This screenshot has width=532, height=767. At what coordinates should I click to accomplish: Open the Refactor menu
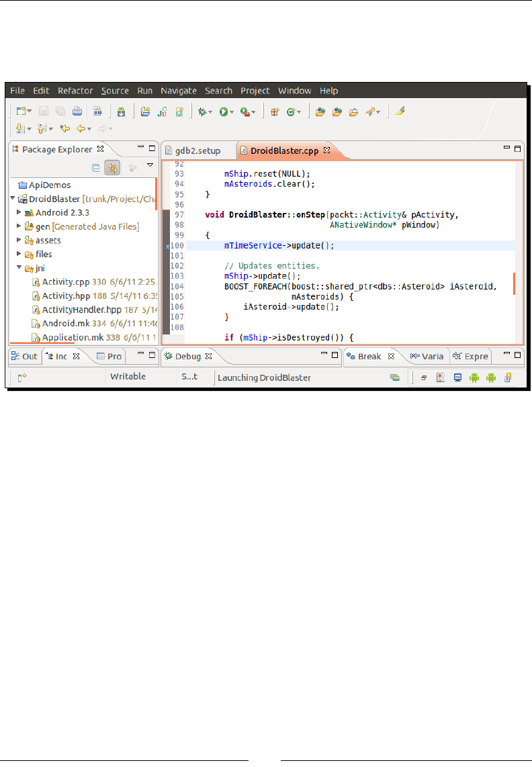[75, 91]
